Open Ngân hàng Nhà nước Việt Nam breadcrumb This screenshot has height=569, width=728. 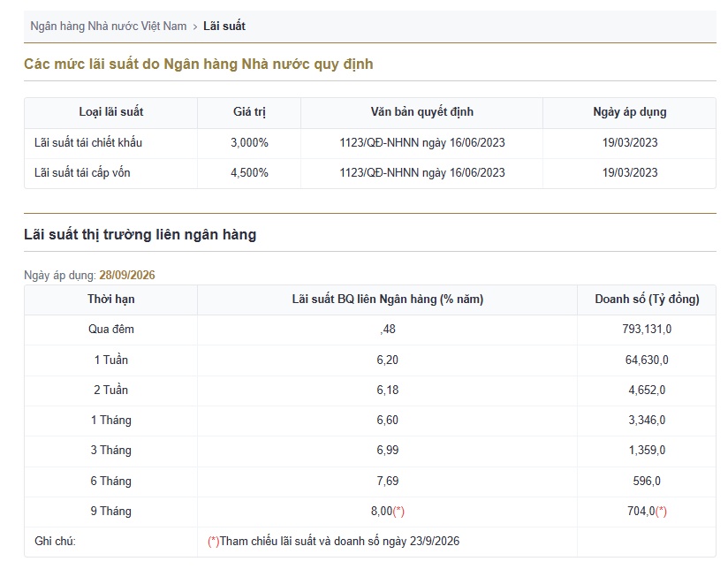click(108, 26)
